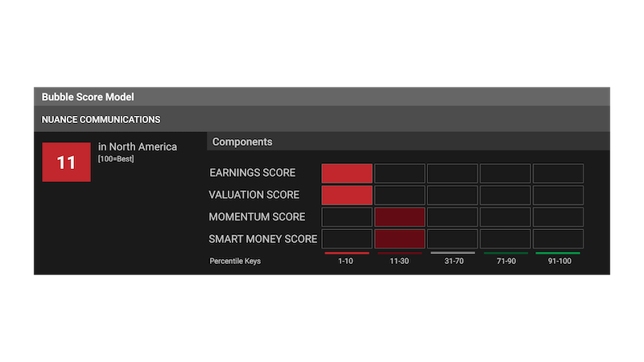The height and width of the screenshot is (362, 644).
Task: Click the NUANCE COMMUNICATIONS company name
Action: 101,119
